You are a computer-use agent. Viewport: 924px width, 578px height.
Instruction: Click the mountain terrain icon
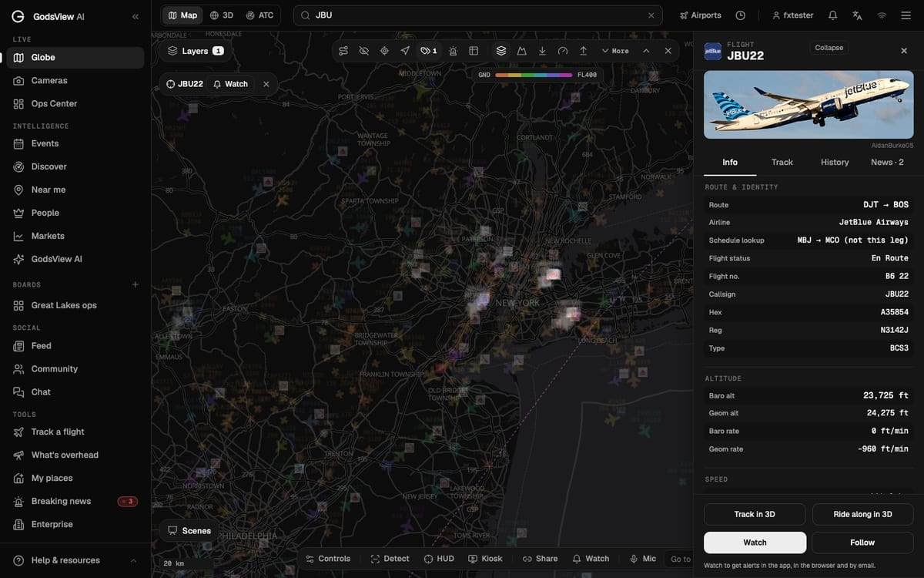pos(521,51)
